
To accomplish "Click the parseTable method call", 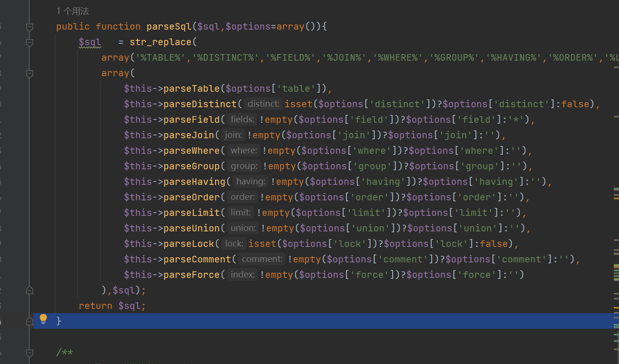I will (192, 88).
